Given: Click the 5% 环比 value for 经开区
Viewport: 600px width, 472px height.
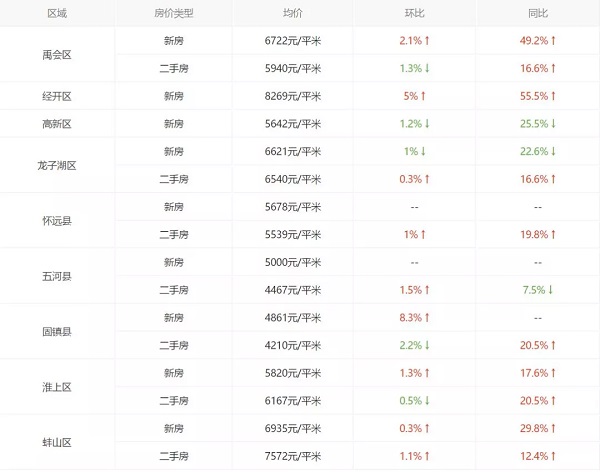Looking at the screenshot, I should click(x=414, y=96).
